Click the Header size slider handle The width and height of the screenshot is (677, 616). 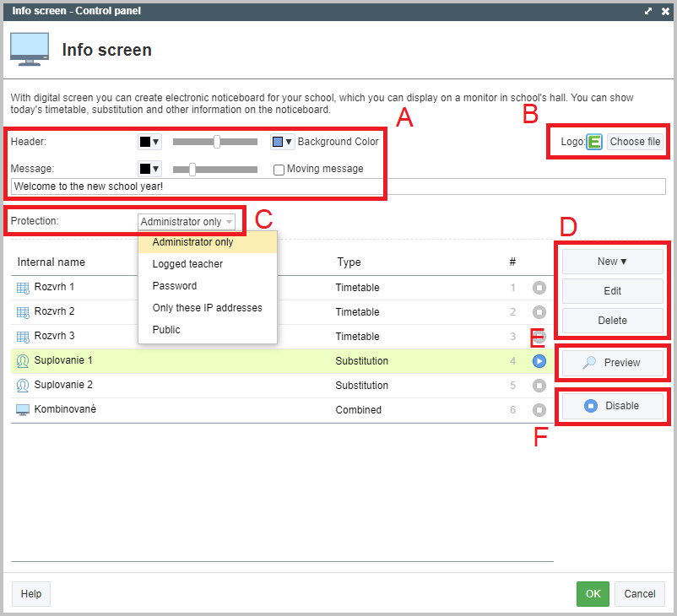click(x=217, y=142)
